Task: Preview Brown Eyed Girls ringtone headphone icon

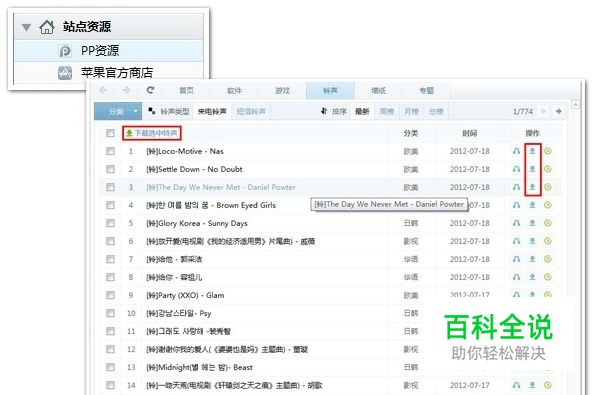Action: point(516,205)
